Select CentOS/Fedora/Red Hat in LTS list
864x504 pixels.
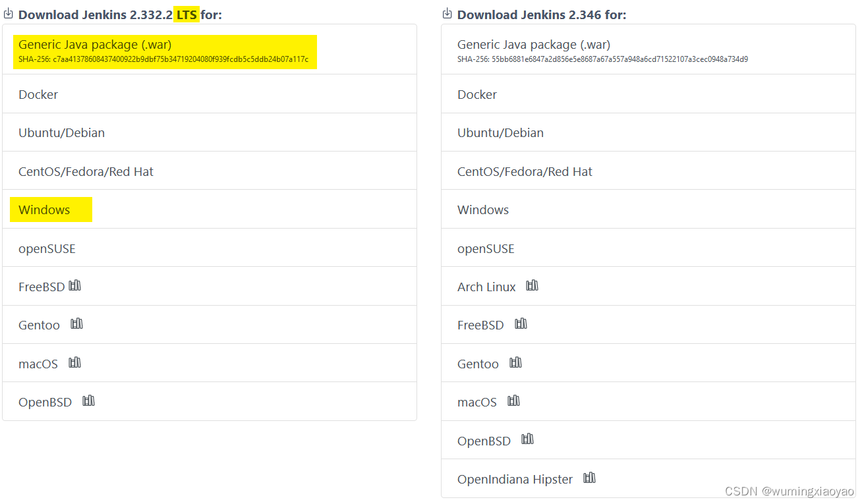210,171
